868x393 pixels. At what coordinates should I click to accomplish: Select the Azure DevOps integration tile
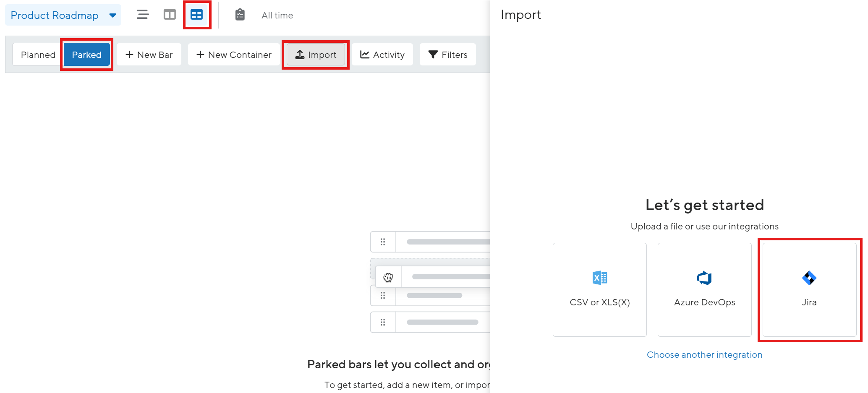pos(704,289)
